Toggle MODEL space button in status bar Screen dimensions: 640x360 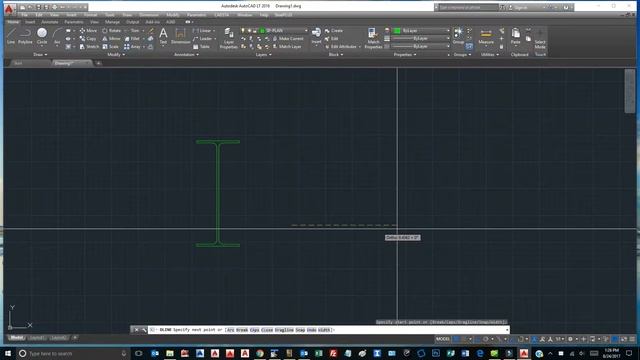coord(442,339)
